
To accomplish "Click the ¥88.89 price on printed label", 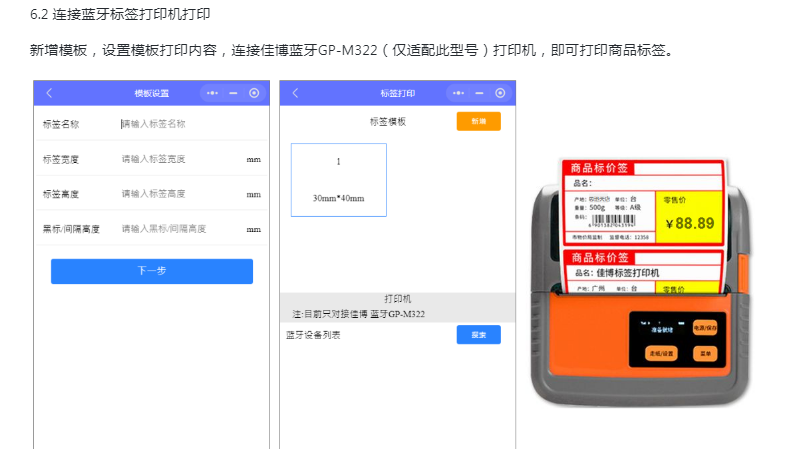I will (x=690, y=223).
